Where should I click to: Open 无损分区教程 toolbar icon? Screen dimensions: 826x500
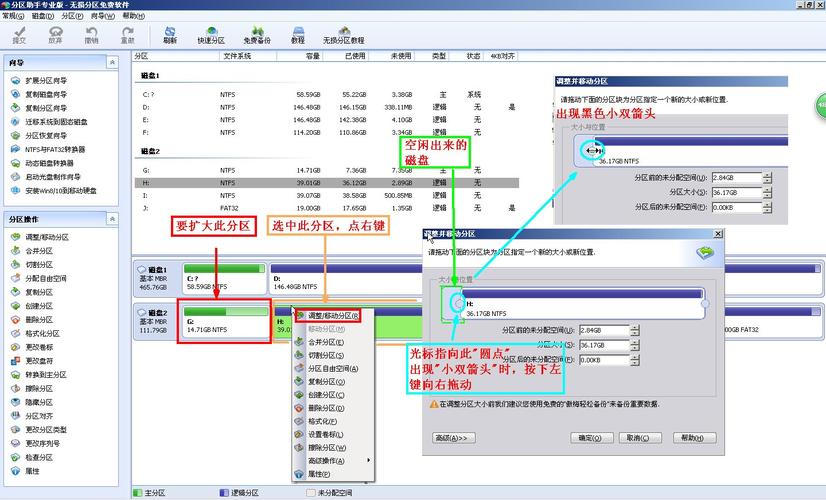344,35
